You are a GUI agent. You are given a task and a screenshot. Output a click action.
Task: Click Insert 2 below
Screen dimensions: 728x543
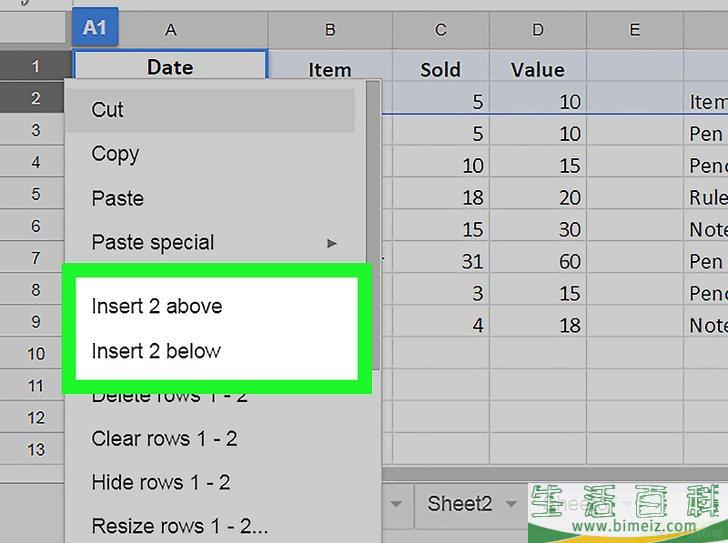(156, 351)
